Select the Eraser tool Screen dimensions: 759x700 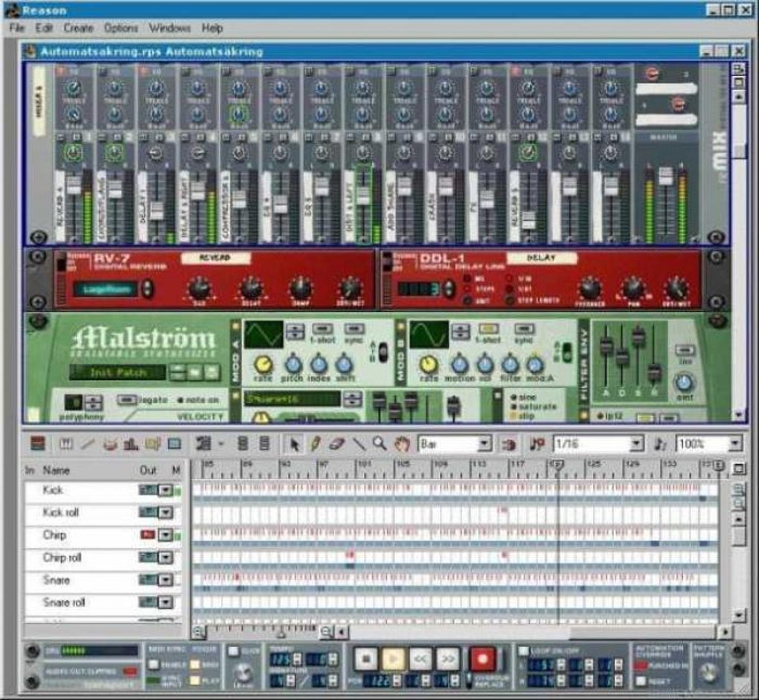click(x=337, y=443)
